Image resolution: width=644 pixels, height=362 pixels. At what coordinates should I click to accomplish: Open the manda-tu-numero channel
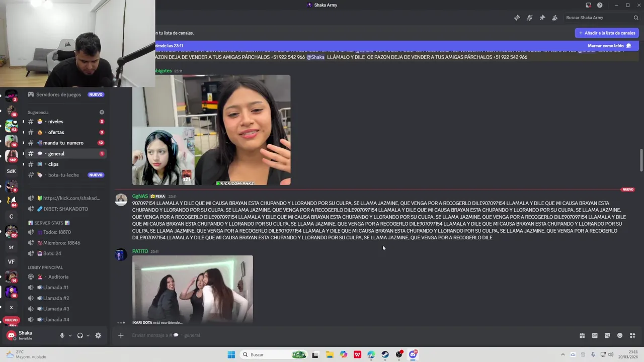pyautogui.click(x=65, y=143)
